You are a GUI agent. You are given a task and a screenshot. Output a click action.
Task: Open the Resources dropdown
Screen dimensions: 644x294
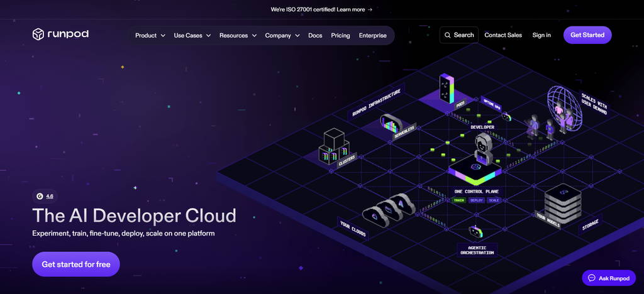pos(238,36)
